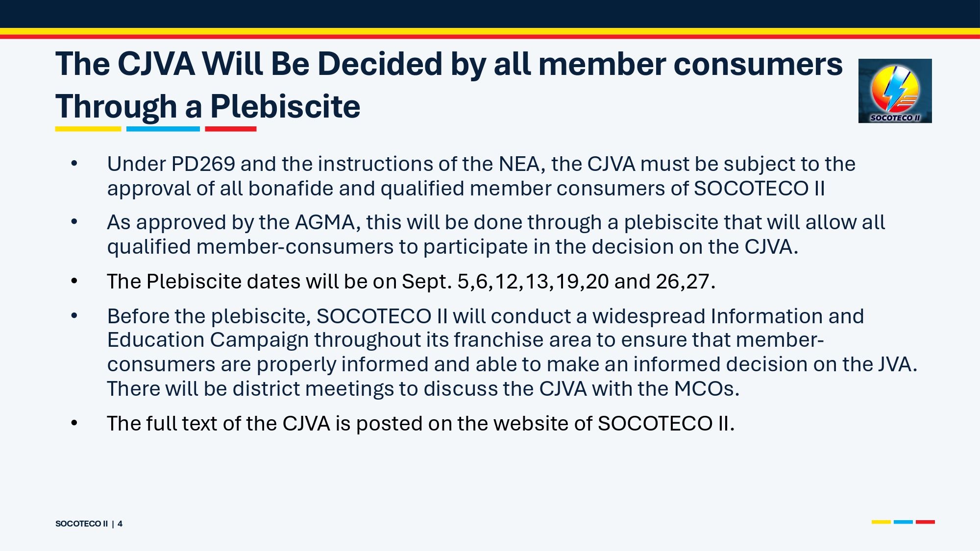Viewport: 980px width, 551px height.
Task: Click the Plebiscite dates line with Sept. dates
Action: pos(411,281)
